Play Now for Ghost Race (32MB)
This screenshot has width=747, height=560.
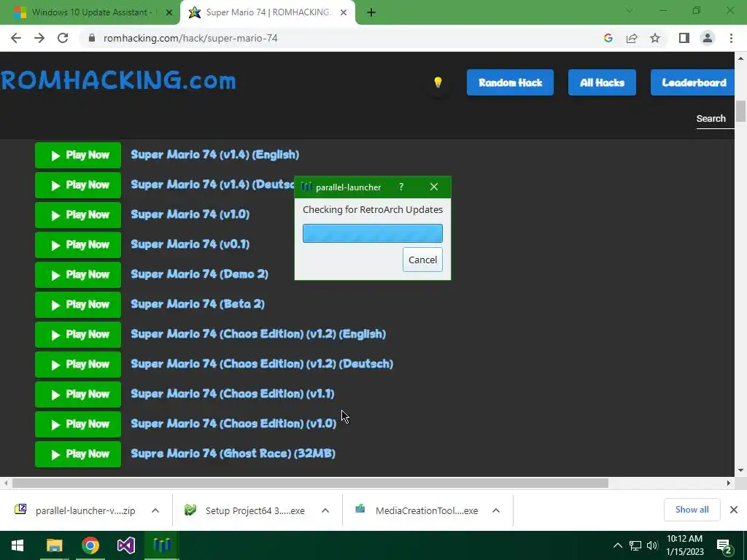78,454
